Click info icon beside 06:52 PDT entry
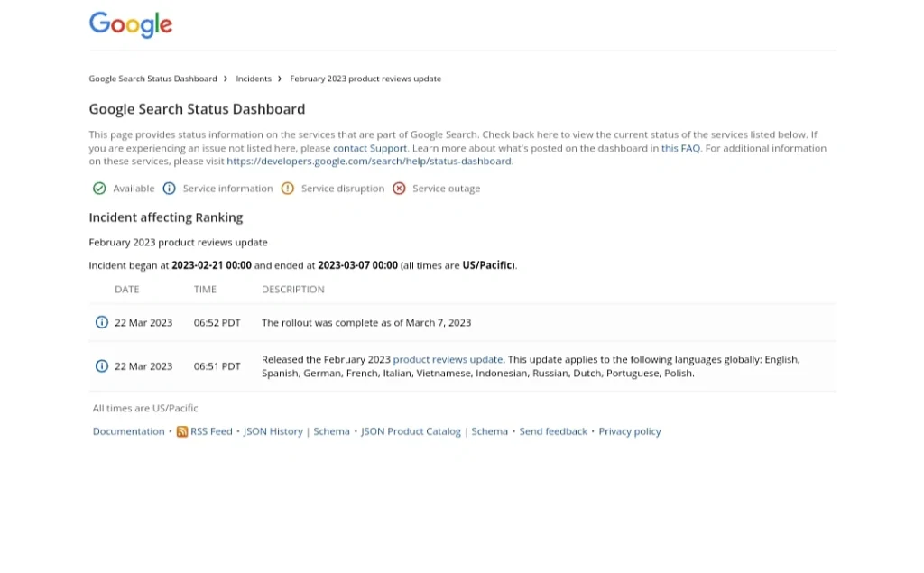The height and width of the screenshot is (573, 924). [101, 322]
